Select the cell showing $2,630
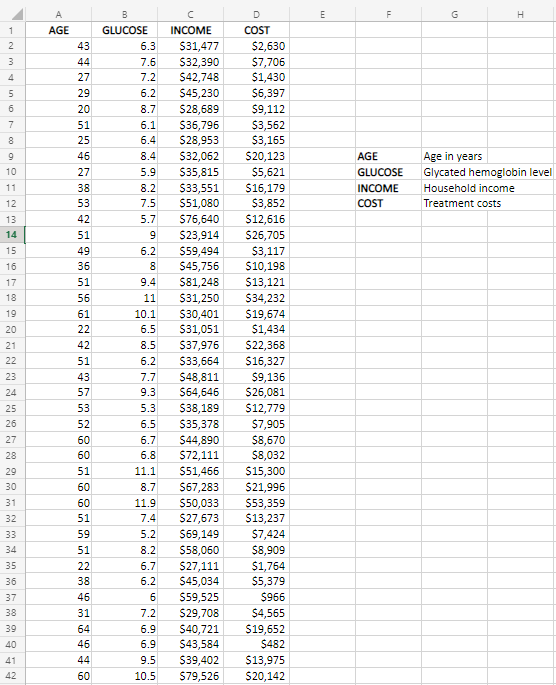The height and width of the screenshot is (685, 556). 256,46
